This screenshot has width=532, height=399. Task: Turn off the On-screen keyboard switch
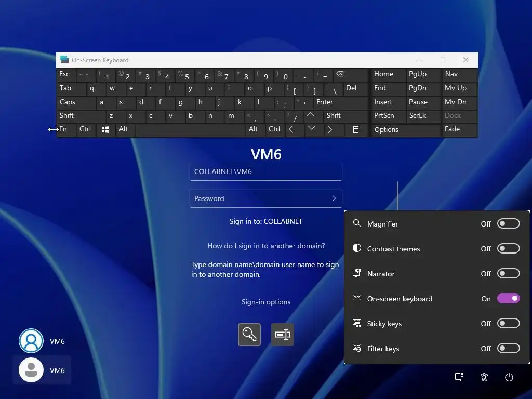click(x=508, y=298)
